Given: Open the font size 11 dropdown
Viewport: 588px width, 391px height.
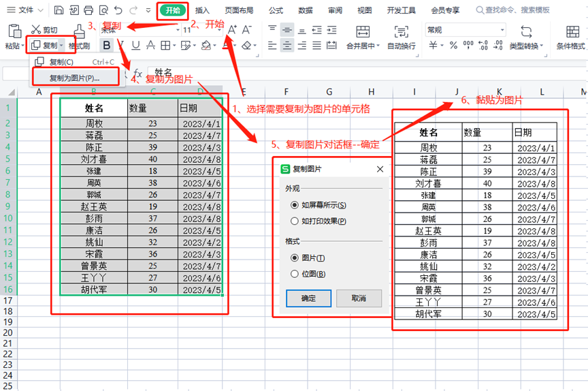Looking at the screenshot, I should click(220, 30).
